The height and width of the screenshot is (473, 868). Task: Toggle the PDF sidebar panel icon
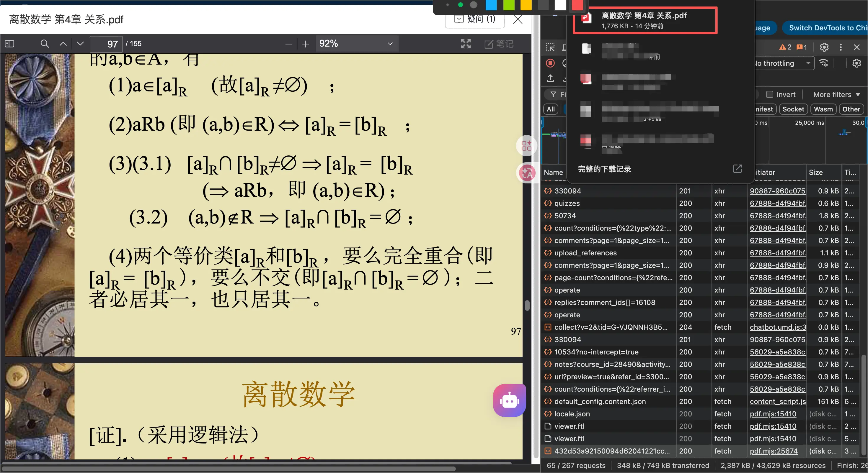pyautogui.click(x=9, y=44)
